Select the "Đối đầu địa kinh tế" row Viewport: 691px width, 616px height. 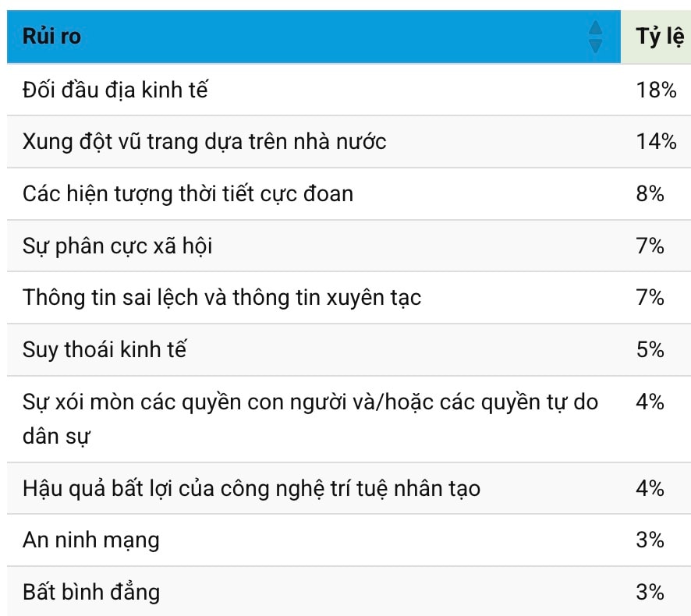pyautogui.click(x=115, y=90)
